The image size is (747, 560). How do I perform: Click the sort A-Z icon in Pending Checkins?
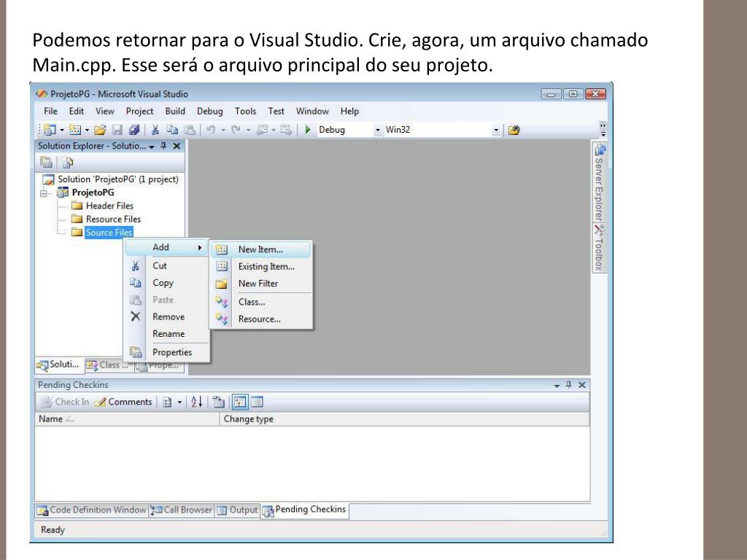coord(196,402)
